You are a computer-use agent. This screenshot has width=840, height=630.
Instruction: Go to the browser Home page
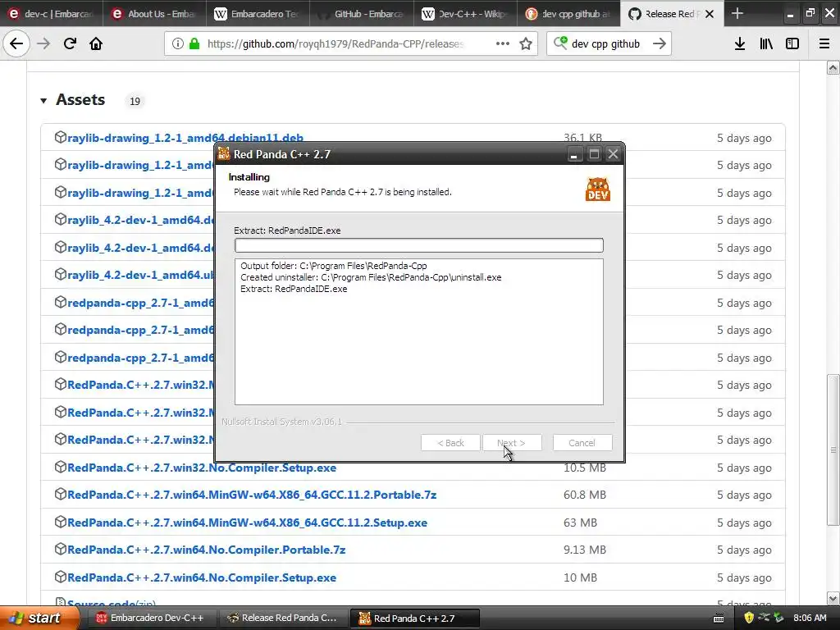(x=96, y=43)
